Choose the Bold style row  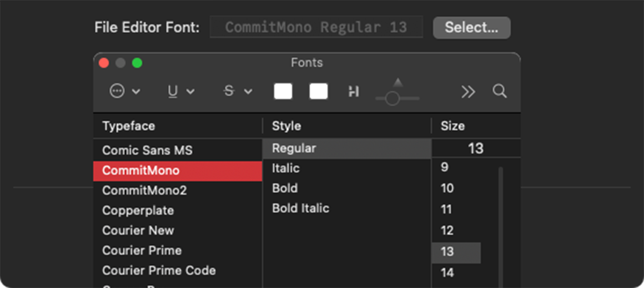tap(347, 188)
